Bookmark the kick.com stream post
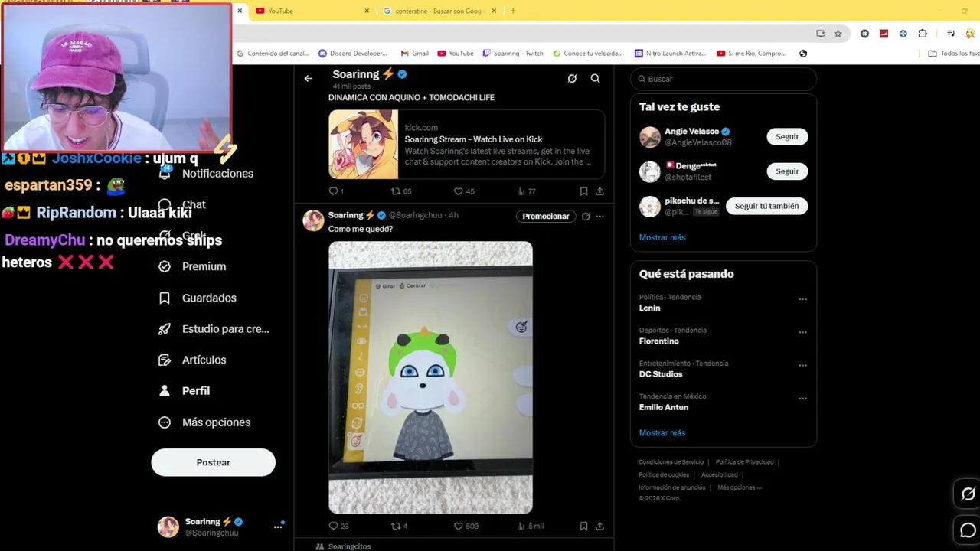The image size is (980, 551). coord(583,191)
